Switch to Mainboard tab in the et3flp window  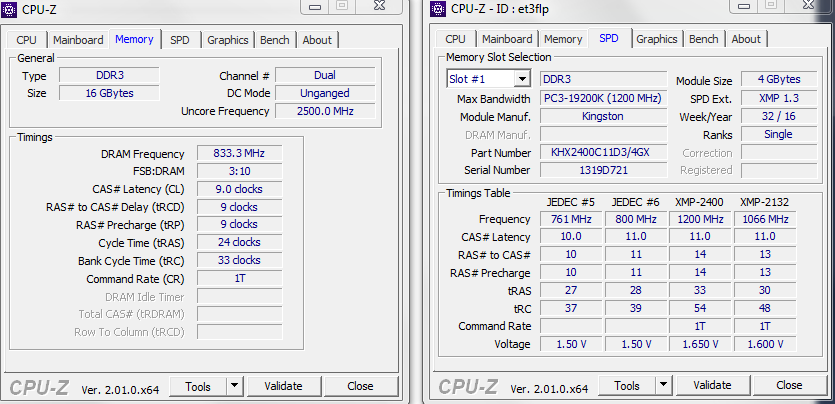[x=507, y=39]
